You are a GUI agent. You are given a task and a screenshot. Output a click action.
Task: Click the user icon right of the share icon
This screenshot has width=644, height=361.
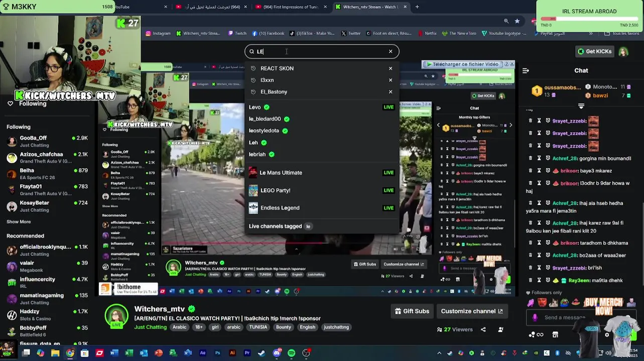click(x=500, y=329)
